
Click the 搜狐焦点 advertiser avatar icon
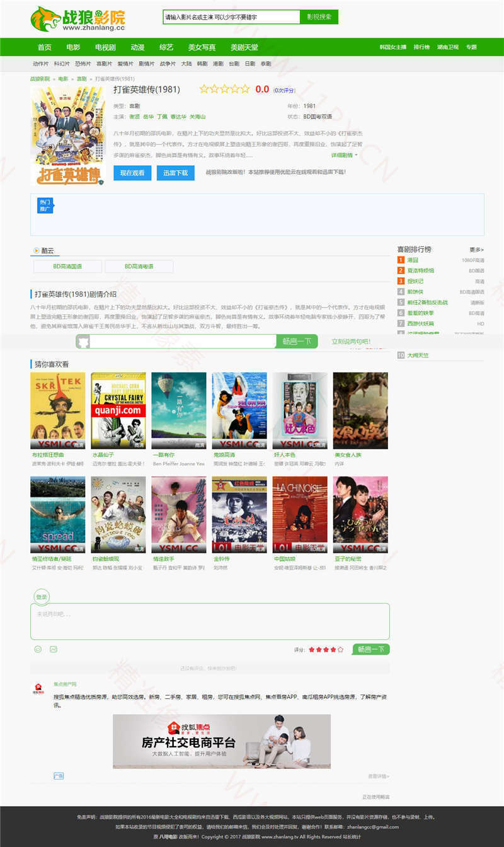click(39, 689)
